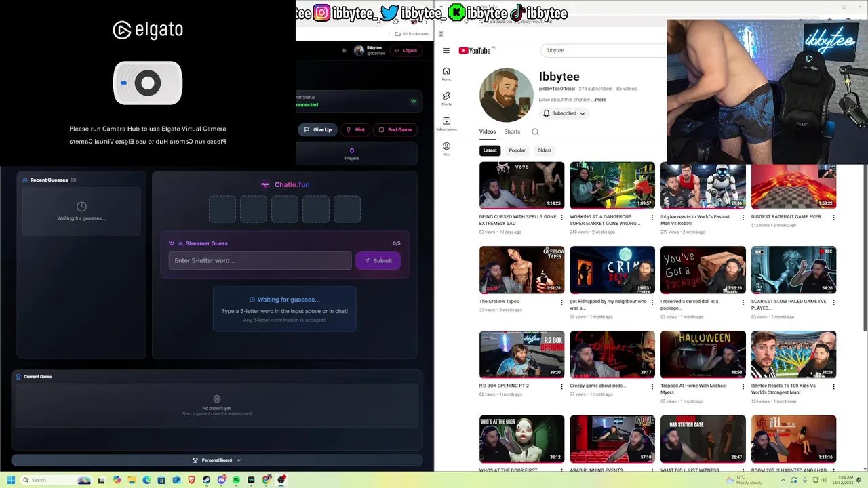The height and width of the screenshot is (488, 868).
Task: Open the Subscribed notification dropdown
Action: pos(564,113)
